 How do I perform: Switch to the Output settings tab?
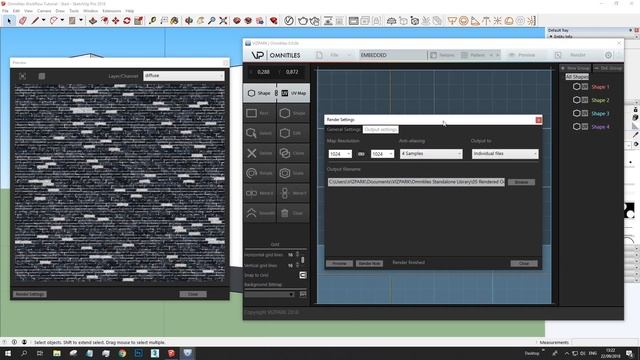(x=380, y=129)
